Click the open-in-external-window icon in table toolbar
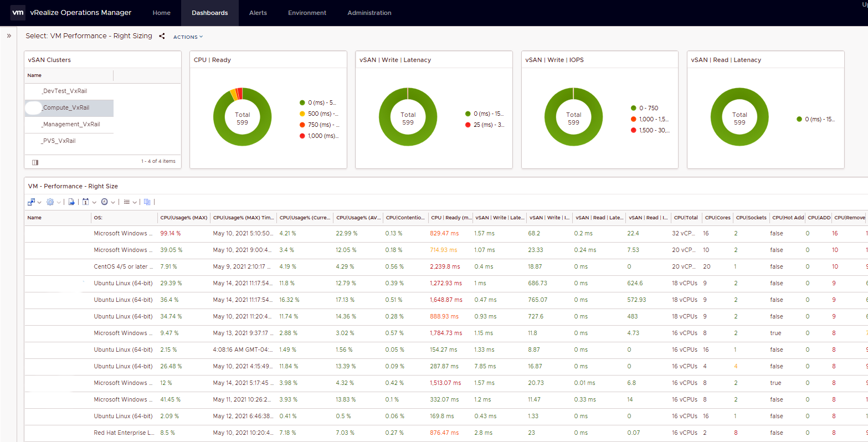The width and height of the screenshot is (868, 442). (x=32, y=202)
